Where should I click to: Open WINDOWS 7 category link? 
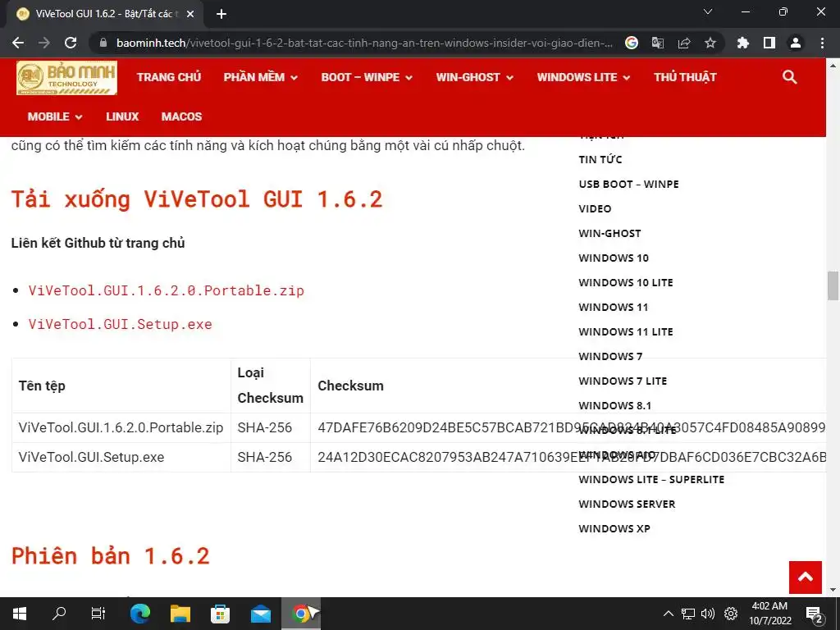(x=610, y=356)
